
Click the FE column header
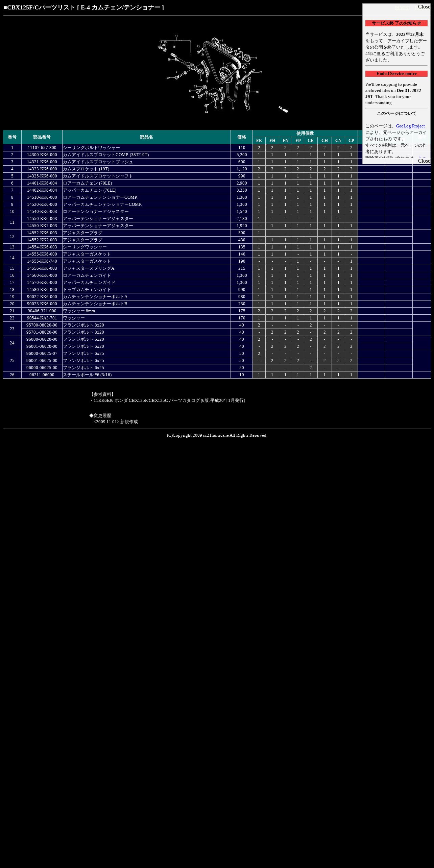click(259, 141)
